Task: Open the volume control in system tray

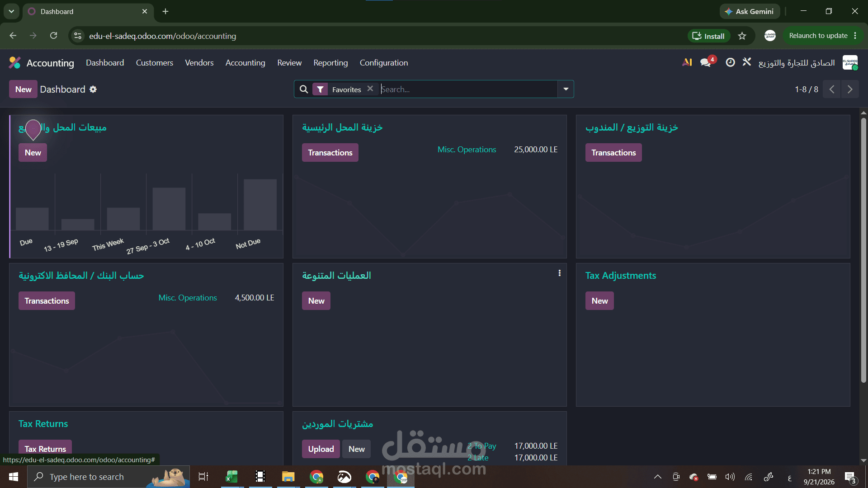Action: [730, 477]
